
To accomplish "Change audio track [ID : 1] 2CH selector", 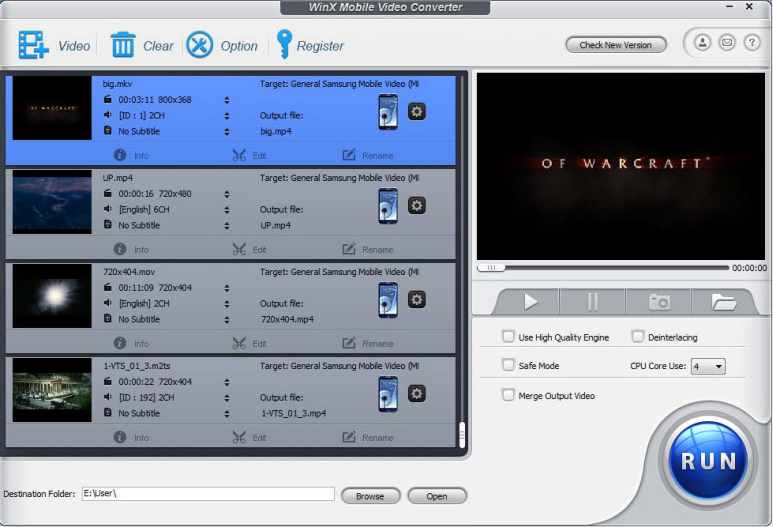I will coord(227,116).
